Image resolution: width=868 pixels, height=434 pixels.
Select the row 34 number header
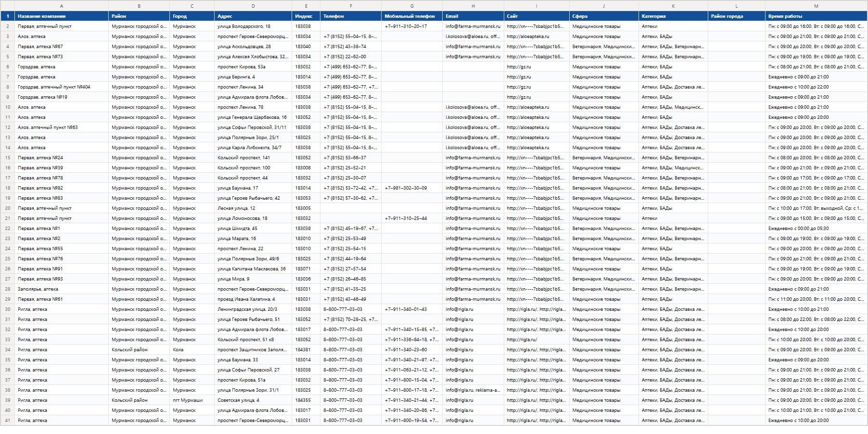pyautogui.click(x=8, y=350)
